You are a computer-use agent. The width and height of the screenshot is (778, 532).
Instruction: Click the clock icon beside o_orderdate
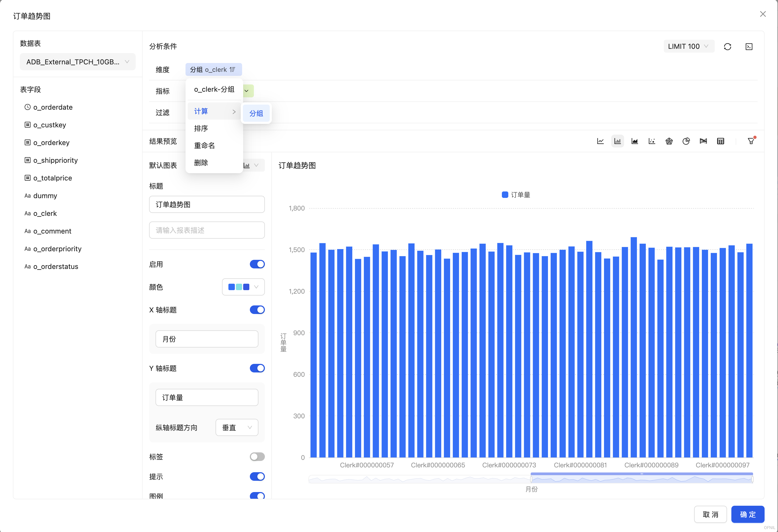point(27,107)
